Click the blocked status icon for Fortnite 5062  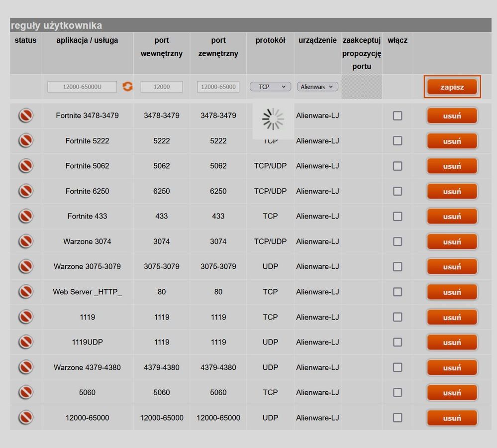pyautogui.click(x=26, y=166)
